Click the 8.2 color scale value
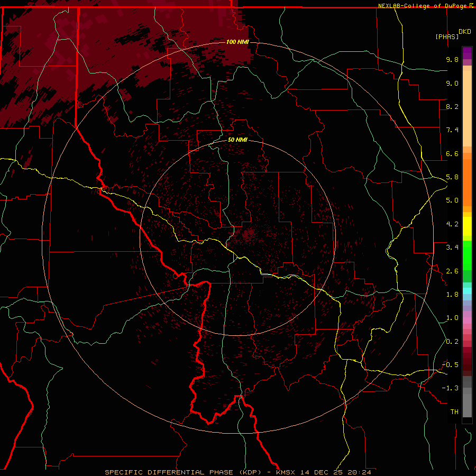The width and height of the screenshot is (476, 476). click(x=452, y=106)
